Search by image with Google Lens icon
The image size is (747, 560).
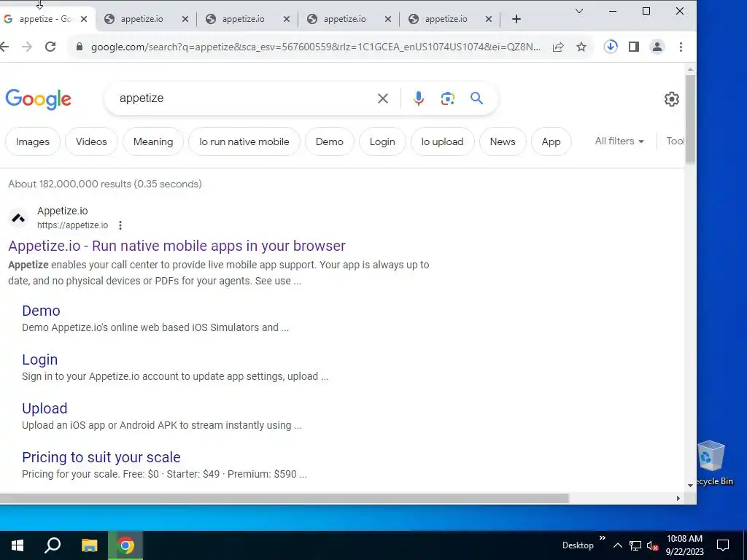pos(448,98)
